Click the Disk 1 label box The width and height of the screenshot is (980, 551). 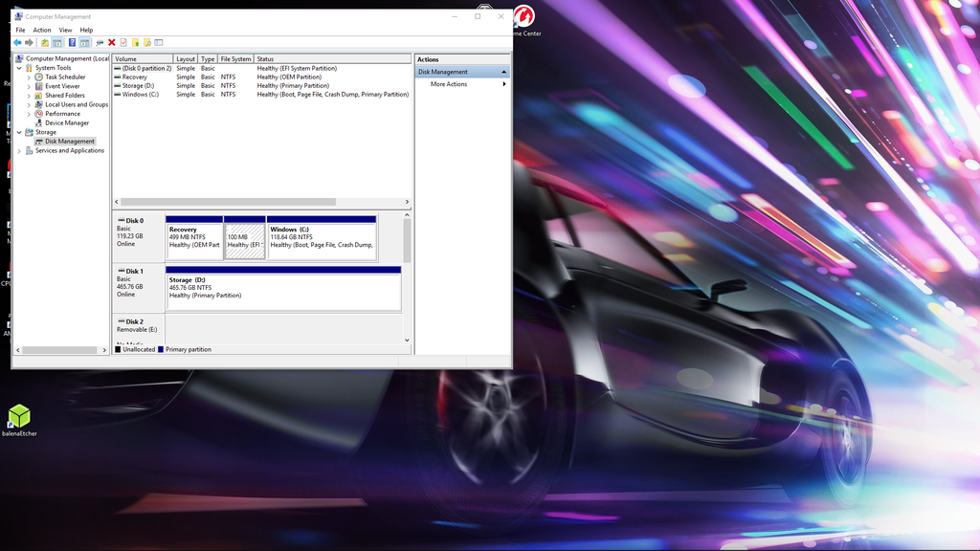click(x=138, y=287)
